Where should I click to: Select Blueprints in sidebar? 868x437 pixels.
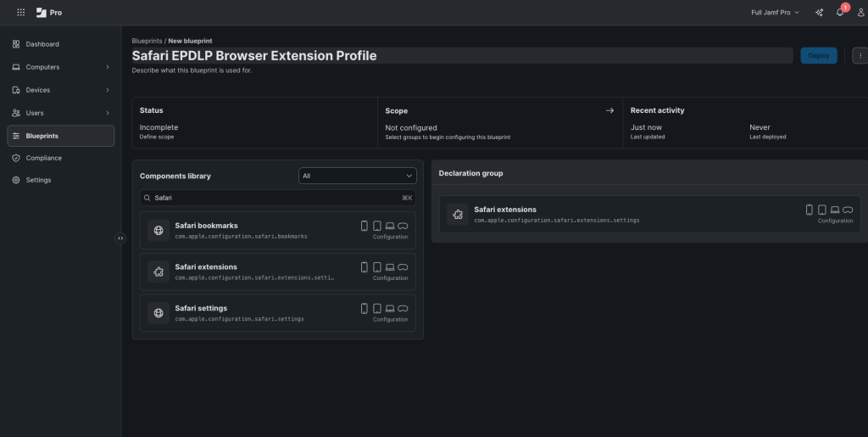coord(61,136)
